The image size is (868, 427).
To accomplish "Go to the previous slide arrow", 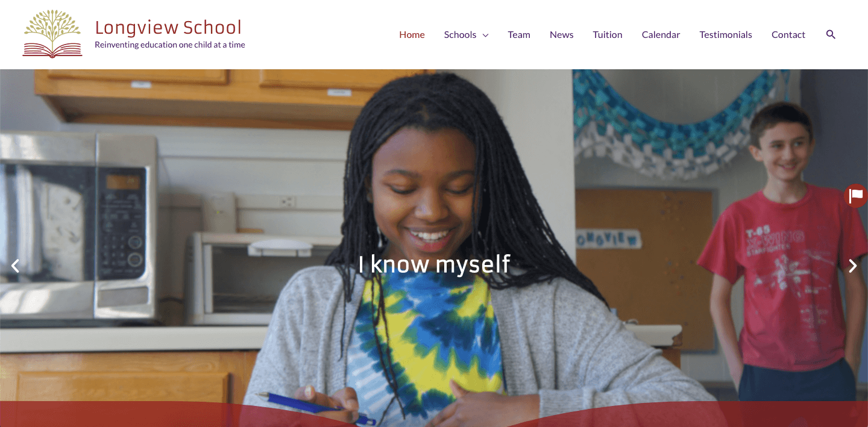I will coord(16,266).
